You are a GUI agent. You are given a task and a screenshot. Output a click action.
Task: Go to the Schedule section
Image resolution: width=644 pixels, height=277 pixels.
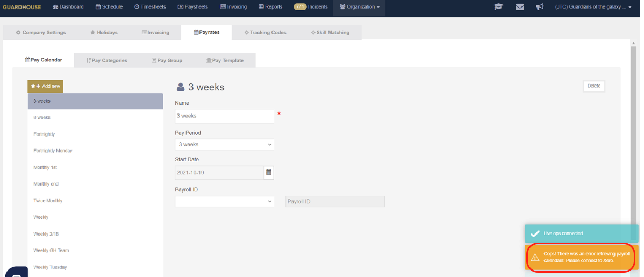pyautogui.click(x=109, y=7)
